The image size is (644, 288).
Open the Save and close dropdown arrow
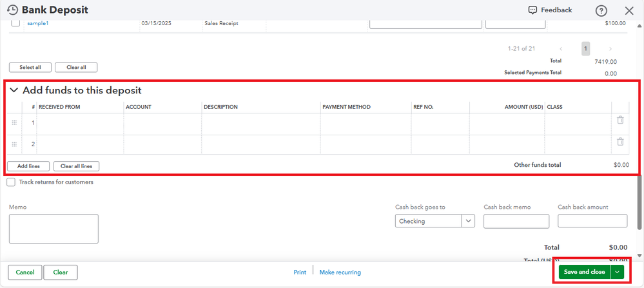point(617,272)
